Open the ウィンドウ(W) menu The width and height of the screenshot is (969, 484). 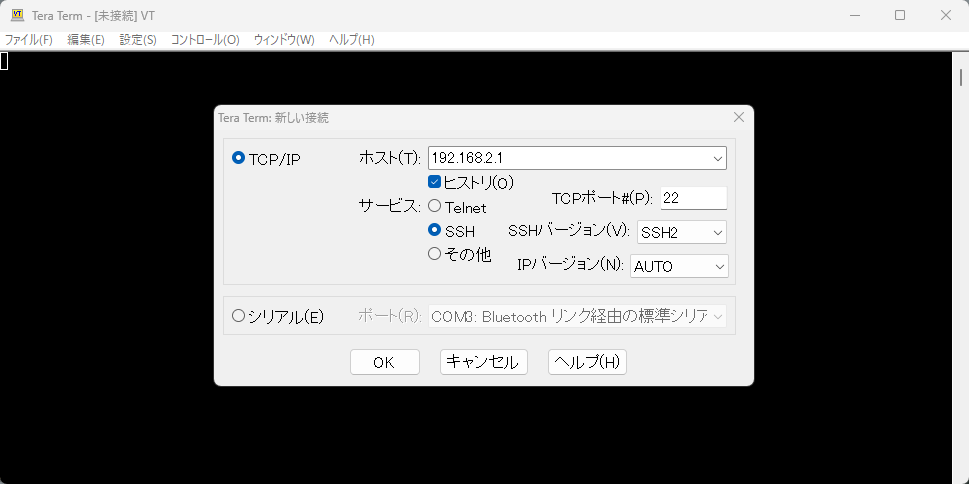click(x=284, y=40)
